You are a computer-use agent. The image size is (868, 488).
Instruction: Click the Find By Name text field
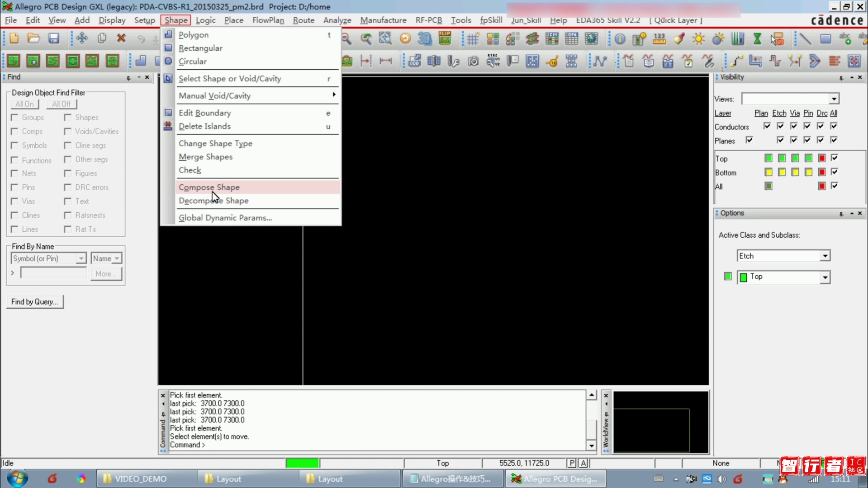(x=53, y=273)
